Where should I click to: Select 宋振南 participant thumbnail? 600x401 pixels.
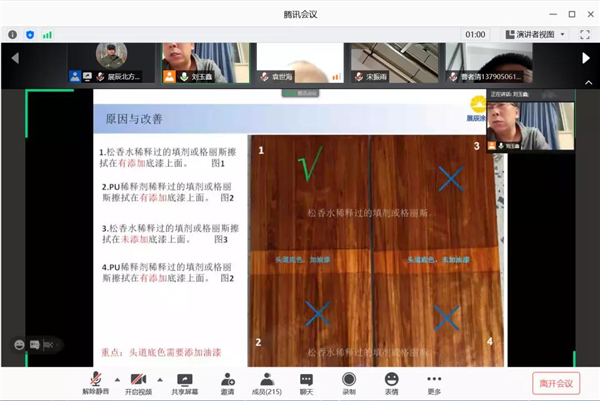(395, 63)
